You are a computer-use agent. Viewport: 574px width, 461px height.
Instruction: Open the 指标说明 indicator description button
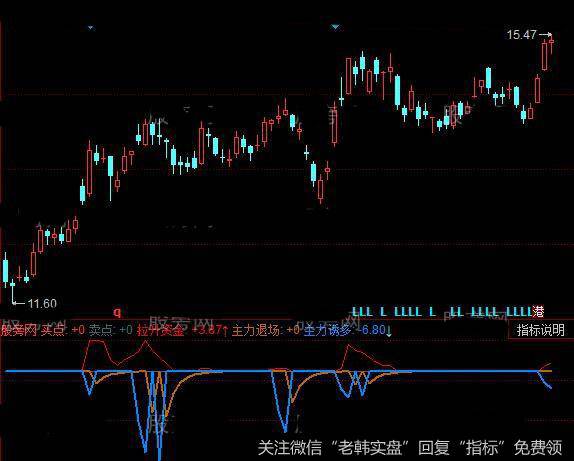541,330
